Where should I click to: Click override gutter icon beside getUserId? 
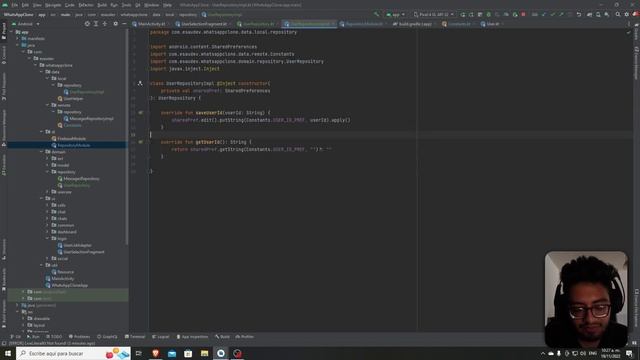click(x=140, y=142)
